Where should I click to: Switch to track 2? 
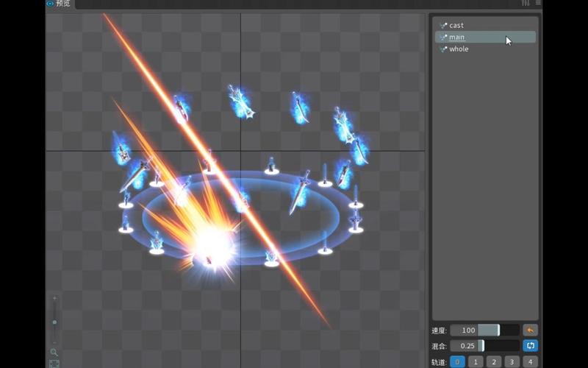click(x=494, y=362)
